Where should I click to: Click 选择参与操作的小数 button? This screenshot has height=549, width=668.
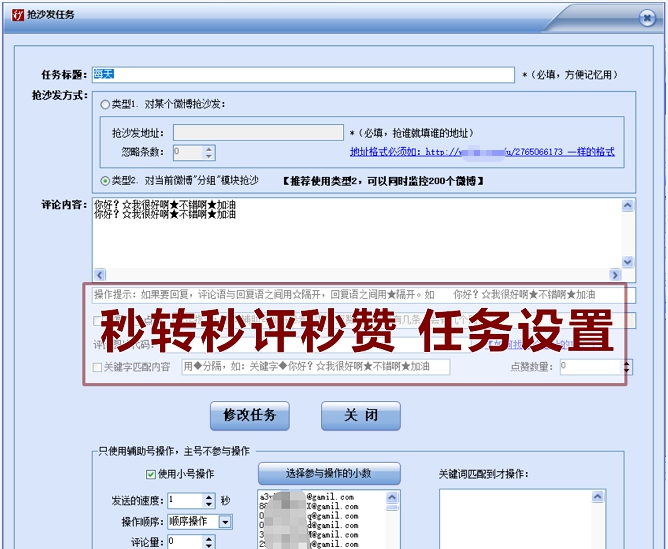tap(329, 473)
